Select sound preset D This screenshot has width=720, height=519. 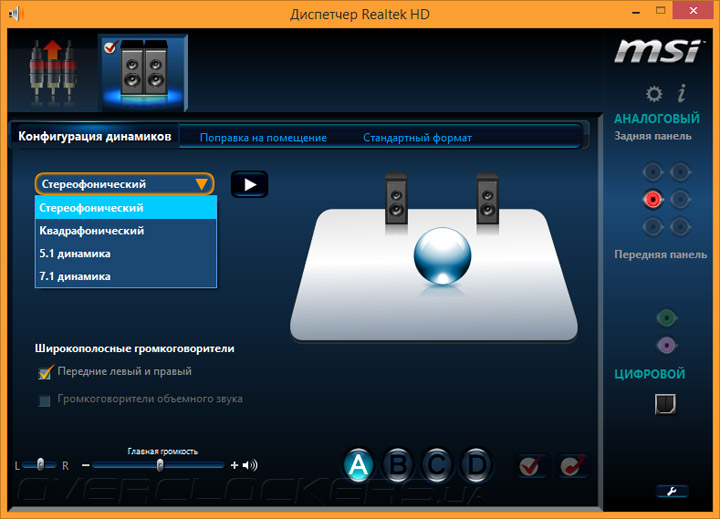[x=476, y=465]
